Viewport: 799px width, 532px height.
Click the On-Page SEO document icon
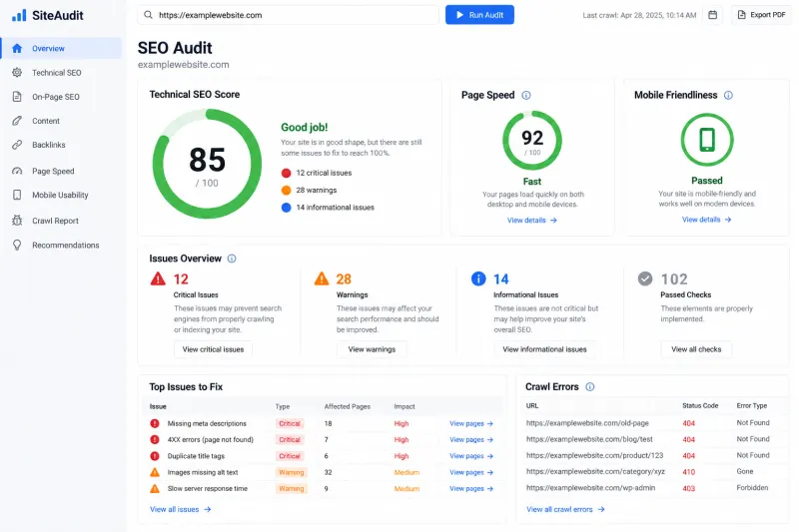click(17, 96)
